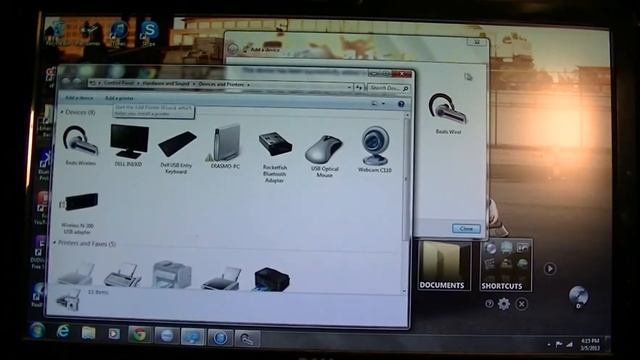Open Google Chrome from taskbar
The height and width of the screenshot is (360, 640).
140,335
